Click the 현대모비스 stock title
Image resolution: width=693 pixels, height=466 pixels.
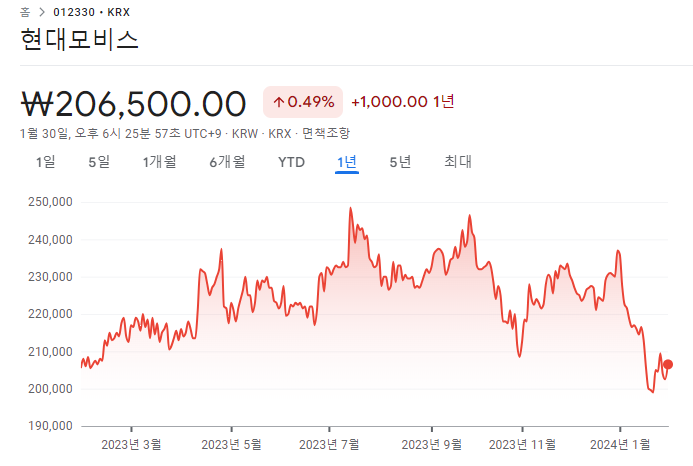pyautogui.click(x=80, y=39)
